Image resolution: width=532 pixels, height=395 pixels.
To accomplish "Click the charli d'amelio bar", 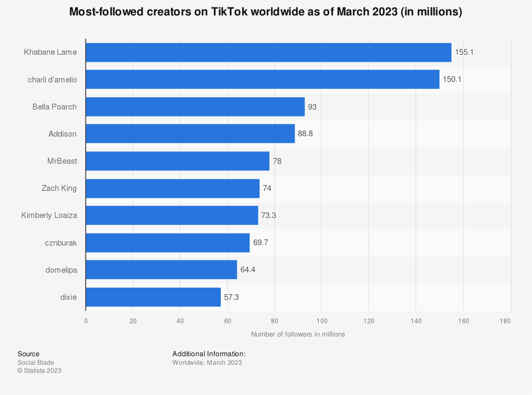I will coord(263,80).
